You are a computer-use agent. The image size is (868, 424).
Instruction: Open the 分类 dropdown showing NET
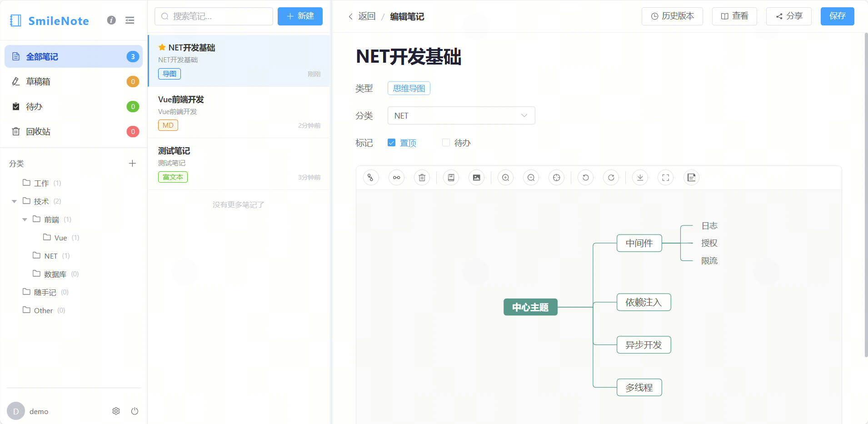(461, 115)
